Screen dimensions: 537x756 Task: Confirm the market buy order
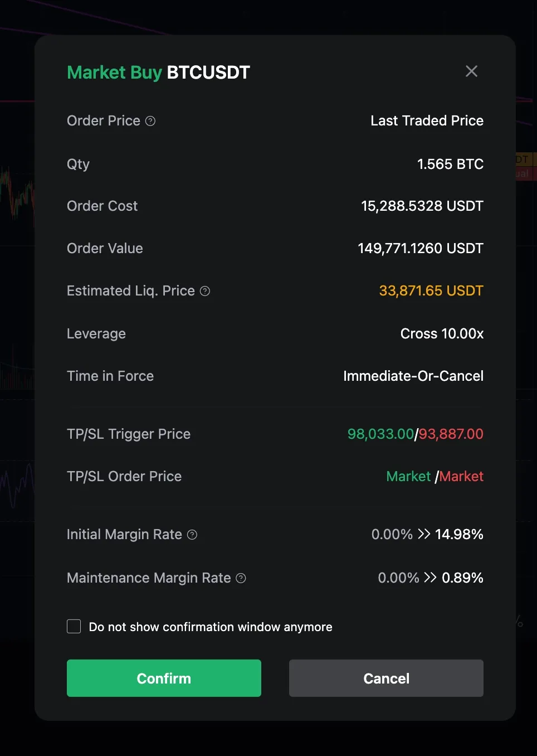tap(164, 678)
